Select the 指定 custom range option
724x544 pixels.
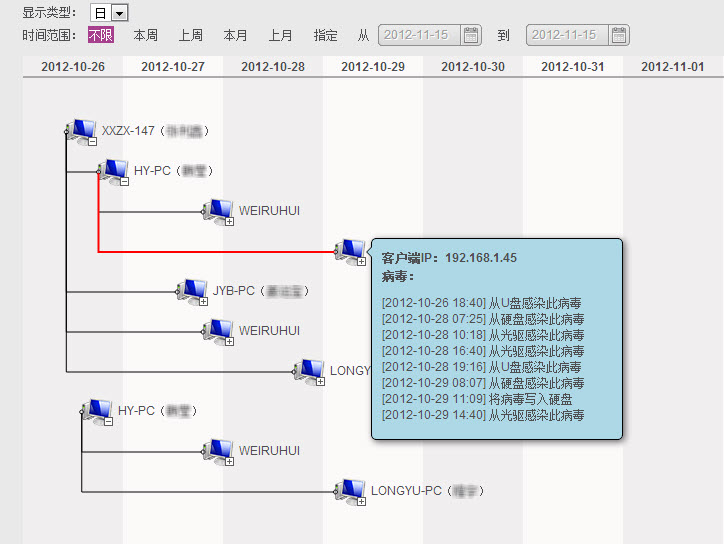325,35
